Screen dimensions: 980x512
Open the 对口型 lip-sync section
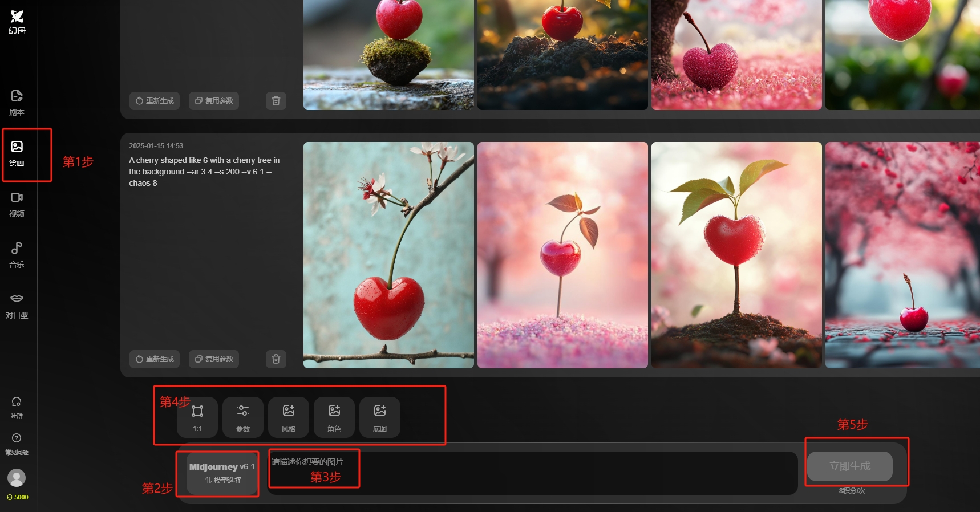click(x=17, y=306)
